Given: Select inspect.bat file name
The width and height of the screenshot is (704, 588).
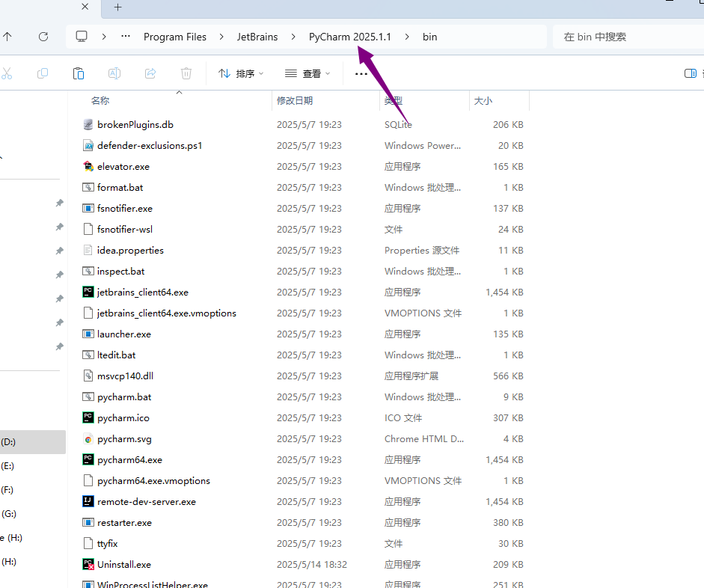Looking at the screenshot, I should pos(120,271).
